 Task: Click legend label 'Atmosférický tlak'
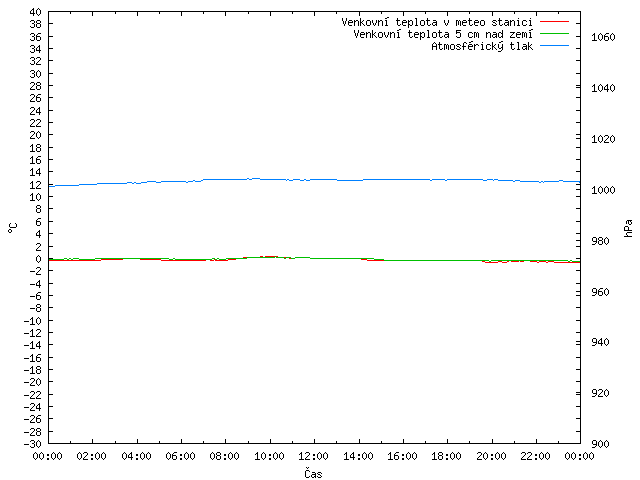pyautogui.click(x=482, y=47)
